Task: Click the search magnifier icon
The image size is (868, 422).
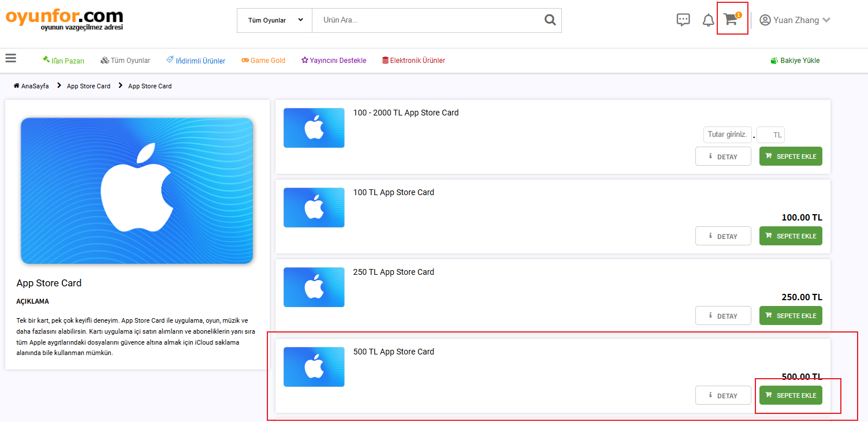Action: point(550,20)
